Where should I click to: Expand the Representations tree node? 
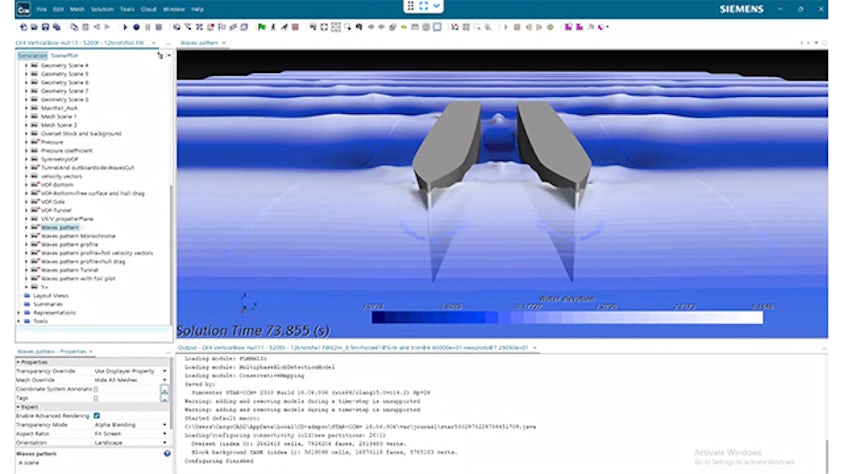[x=19, y=313]
